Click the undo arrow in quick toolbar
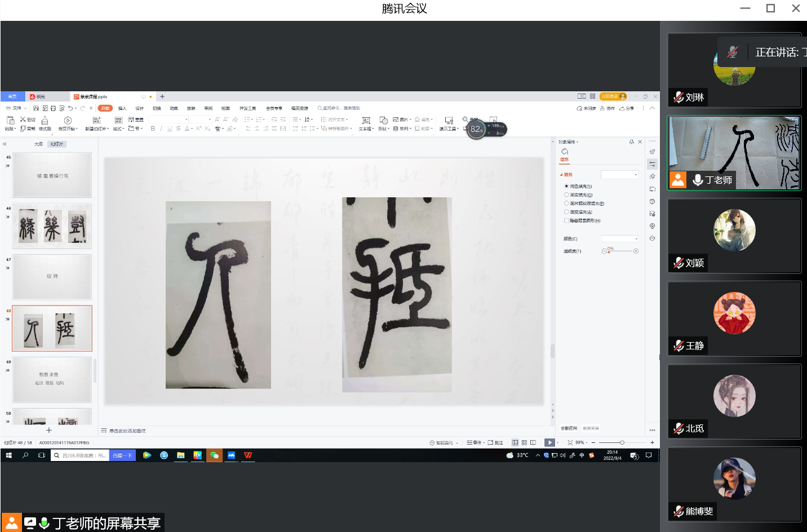Image resolution: width=807 pixels, height=532 pixels. click(70, 108)
